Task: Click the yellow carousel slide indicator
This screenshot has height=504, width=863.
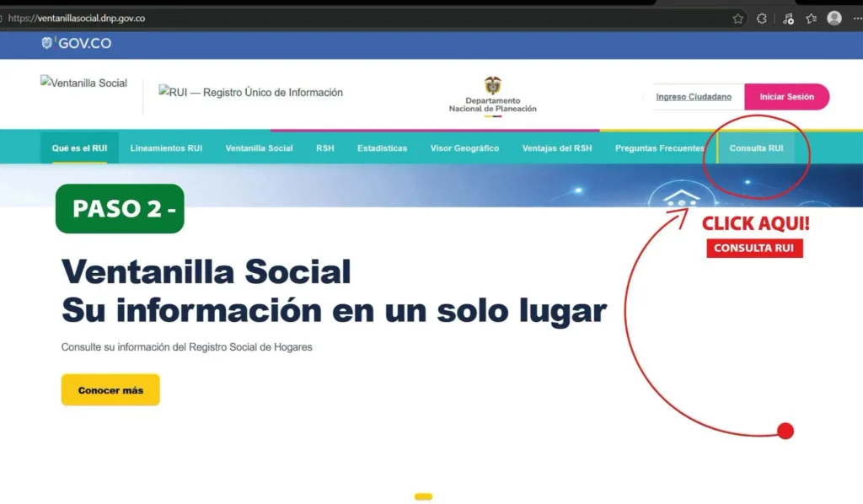Action: pos(423,497)
